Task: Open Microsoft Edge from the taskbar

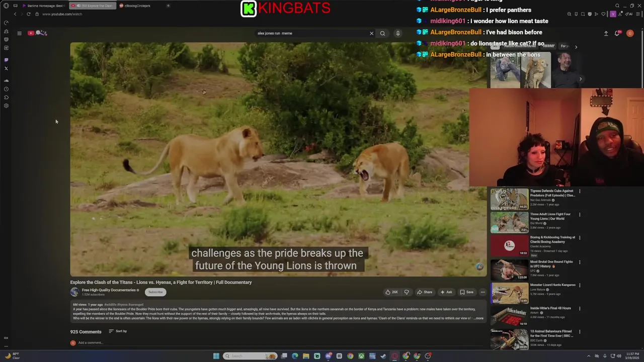Action: (295, 356)
